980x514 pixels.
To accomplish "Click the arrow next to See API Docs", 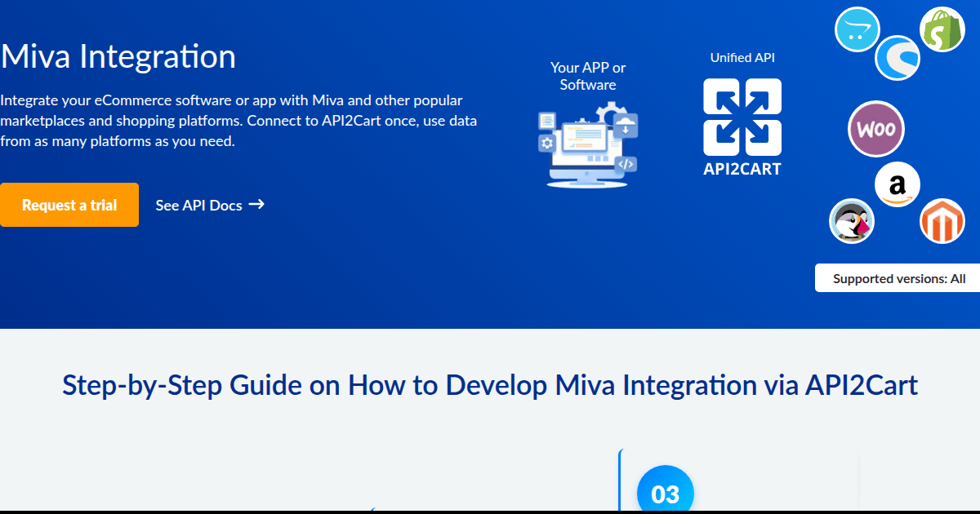I will (256, 205).
